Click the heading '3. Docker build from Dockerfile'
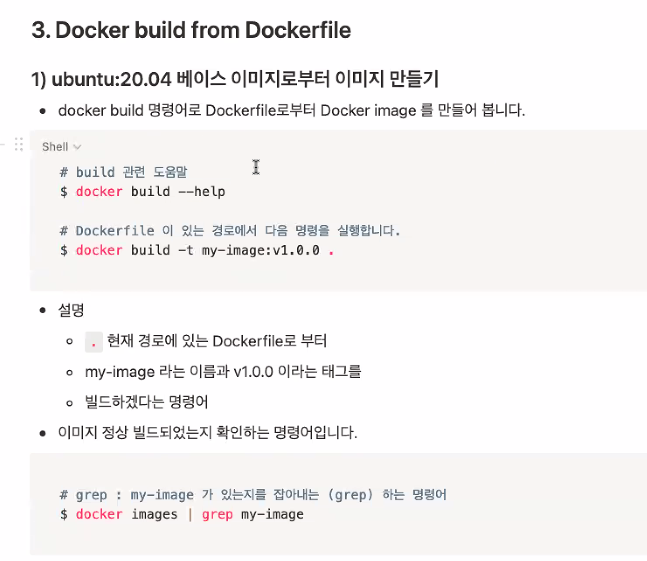 tap(191, 30)
